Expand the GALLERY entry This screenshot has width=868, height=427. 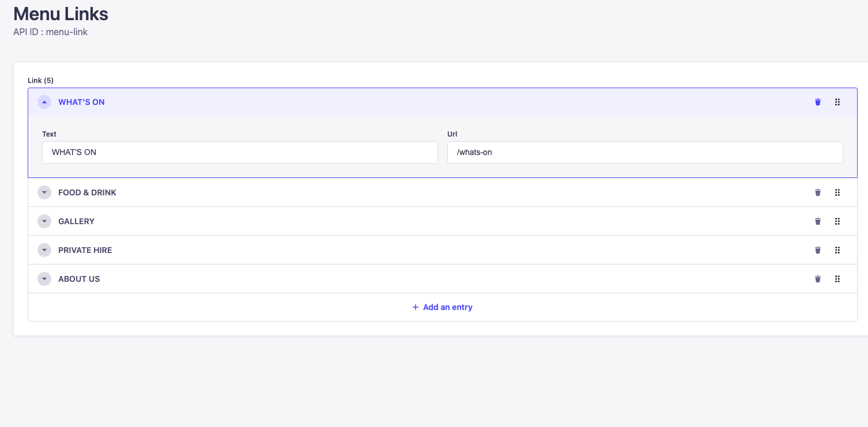click(44, 221)
